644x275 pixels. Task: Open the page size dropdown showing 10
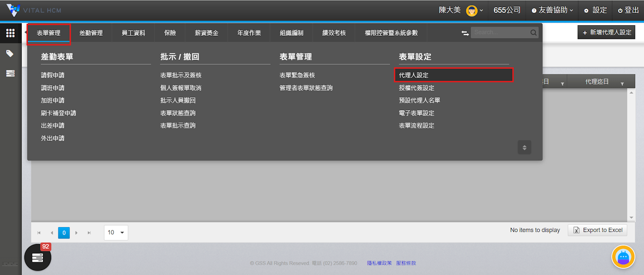coord(116,232)
